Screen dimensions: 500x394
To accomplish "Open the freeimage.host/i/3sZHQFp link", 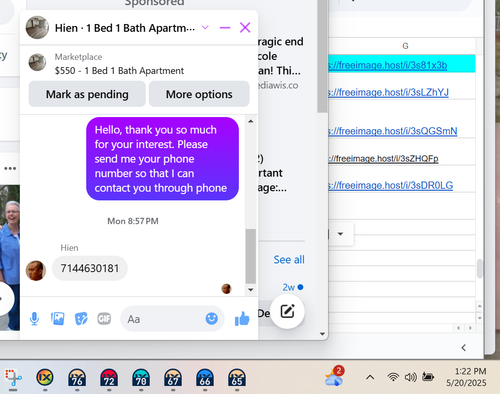I will 383,158.
